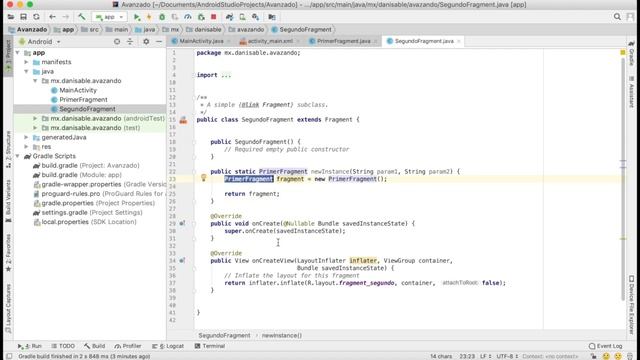The height and width of the screenshot is (360, 640).
Task: Open the app run configuration dropdown
Action: (109, 17)
